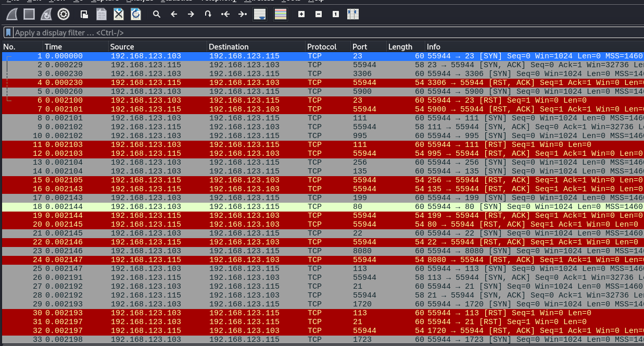Jump to a specific packet via curved arrow
Viewport: 644px width, 346px height.
[208, 14]
